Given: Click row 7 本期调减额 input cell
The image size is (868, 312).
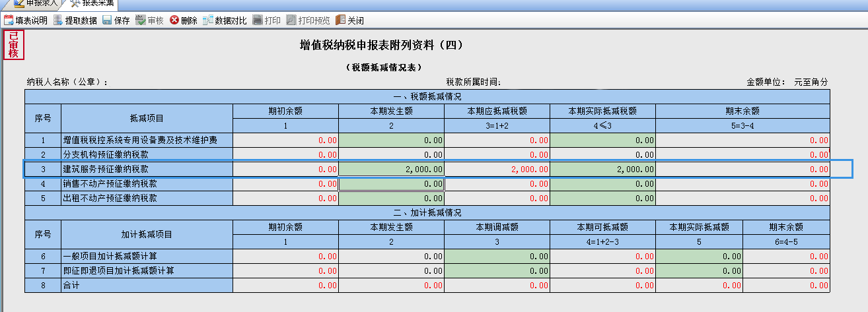Looking at the screenshot, I should [x=497, y=270].
